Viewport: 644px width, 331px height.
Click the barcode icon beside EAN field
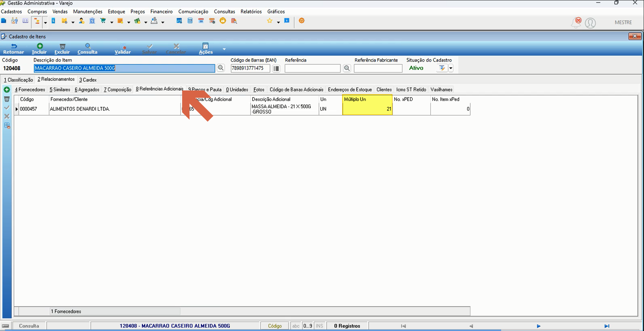(276, 68)
